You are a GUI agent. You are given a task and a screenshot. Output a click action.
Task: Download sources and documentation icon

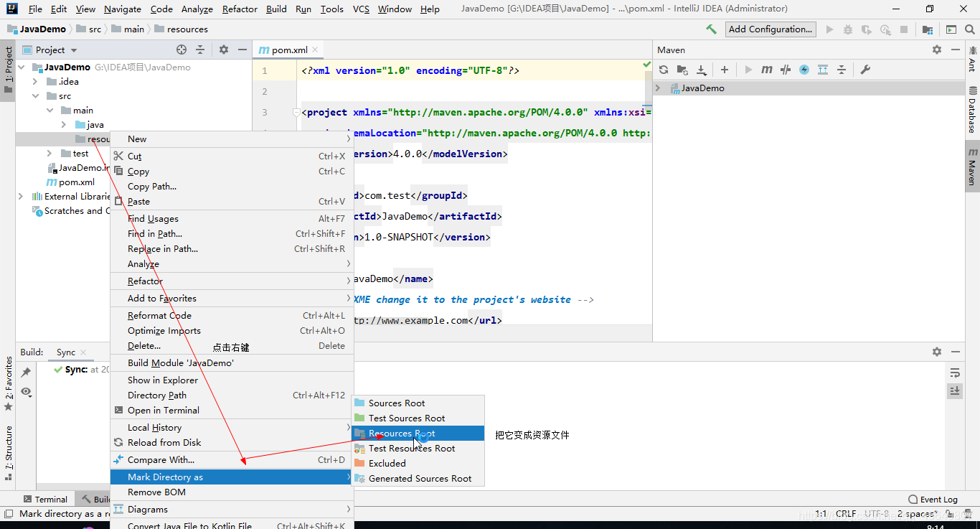(x=702, y=70)
